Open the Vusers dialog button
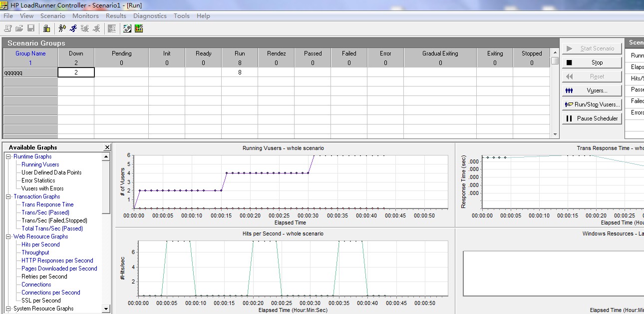This screenshot has height=314, width=644. pos(592,90)
